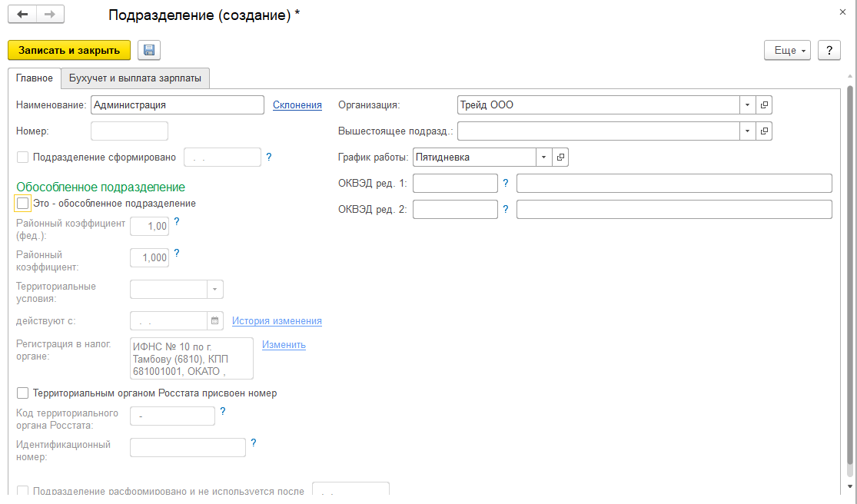Screen dimensions: 857x504
Task: Open the График работы record icon
Action: tap(560, 157)
